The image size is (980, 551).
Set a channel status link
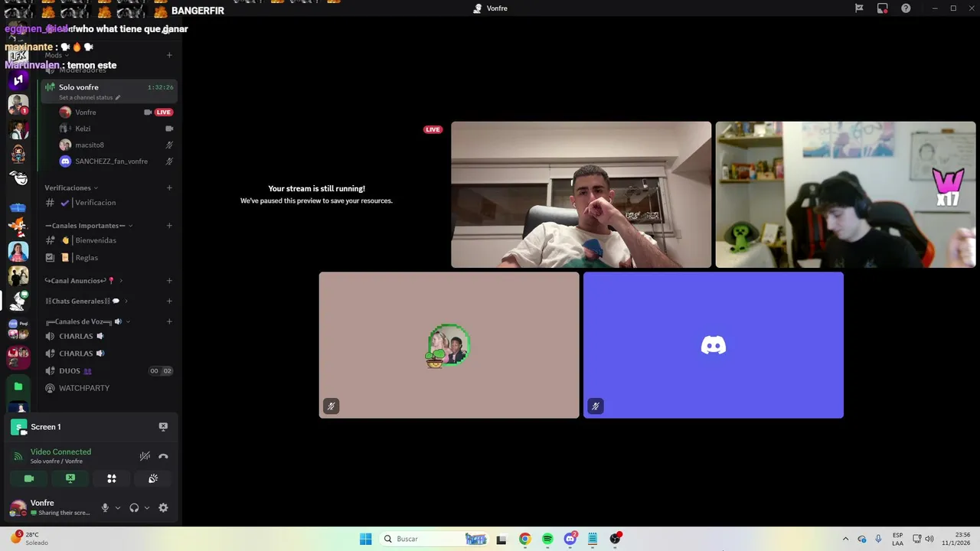(90, 98)
